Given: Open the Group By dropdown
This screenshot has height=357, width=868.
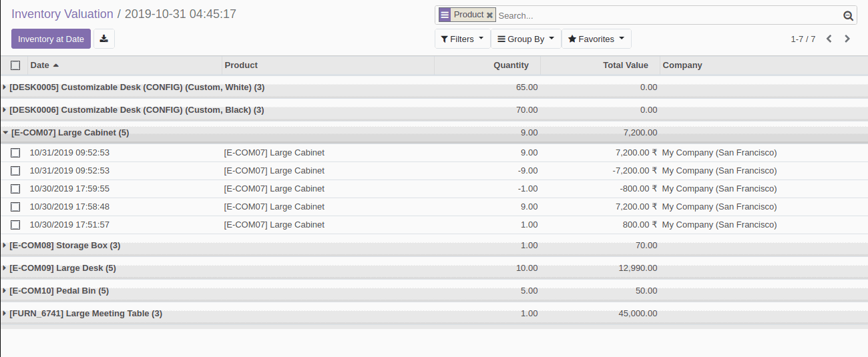Looking at the screenshot, I should (525, 39).
